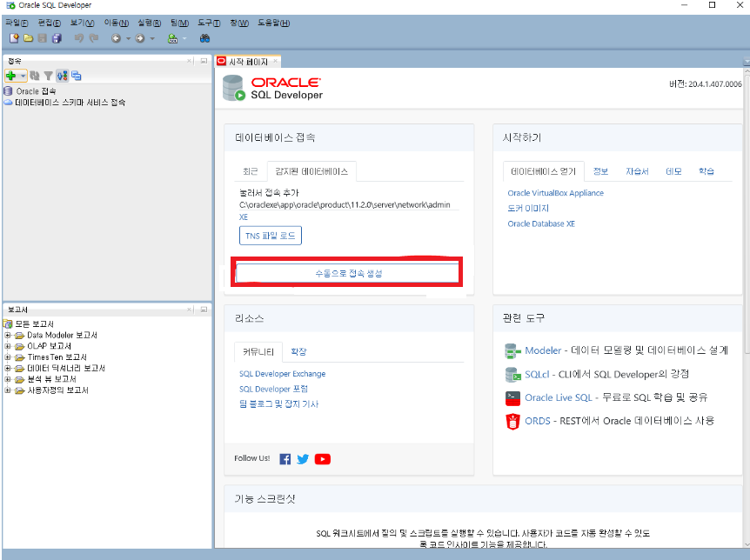Click the XE detected database link
This screenshot has width=750, height=560.
tap(244, 217)
